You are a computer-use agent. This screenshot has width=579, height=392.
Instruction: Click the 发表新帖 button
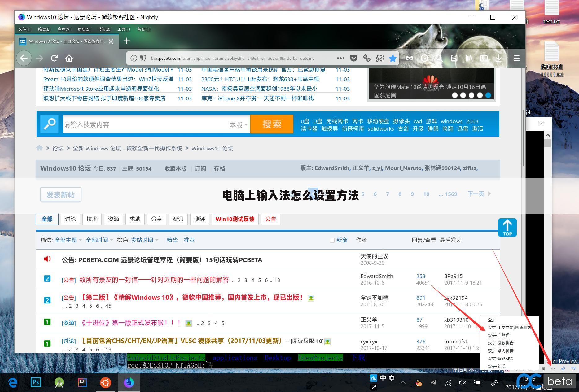pyautogui.click(x=61, y=194)
